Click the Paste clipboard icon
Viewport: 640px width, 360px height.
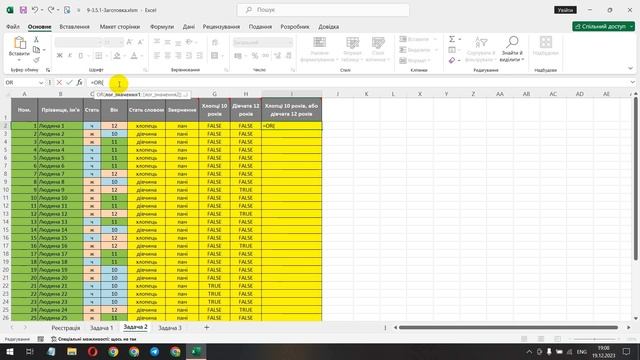click(x=19, y=42)
